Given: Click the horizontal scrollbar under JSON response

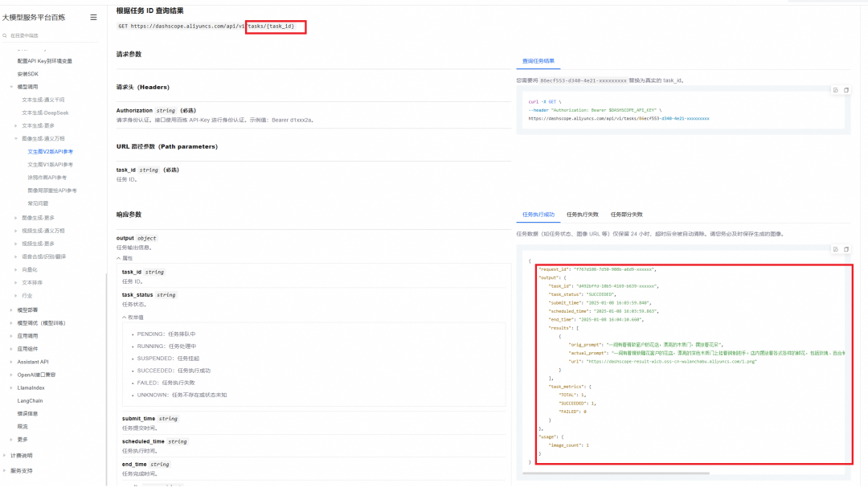Looking at the screenshot, I should pos(616,473).
